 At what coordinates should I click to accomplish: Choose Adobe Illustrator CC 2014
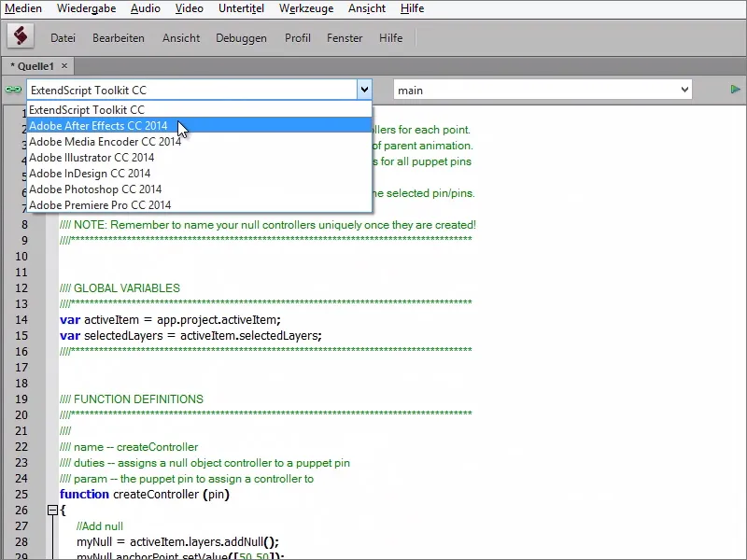[x=199, y=158]
